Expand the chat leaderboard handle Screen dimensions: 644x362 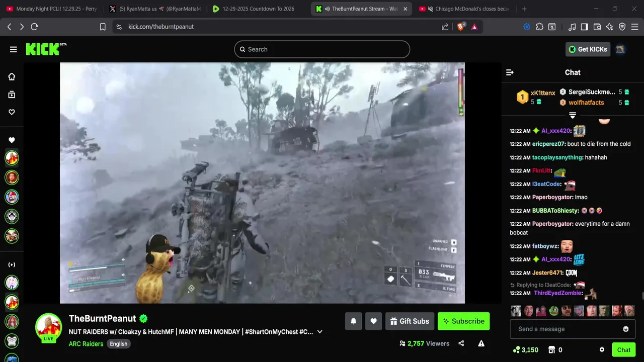[573, 115]
